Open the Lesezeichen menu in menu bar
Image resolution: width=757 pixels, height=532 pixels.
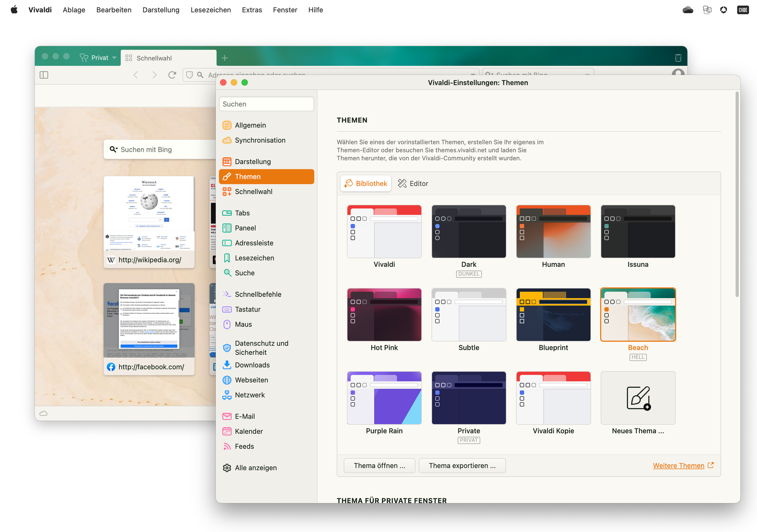coord(211,10)
